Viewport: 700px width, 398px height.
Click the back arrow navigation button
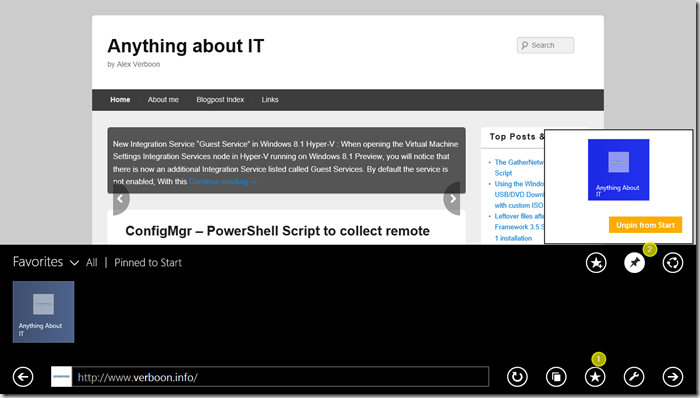click(x=23, y=377)
